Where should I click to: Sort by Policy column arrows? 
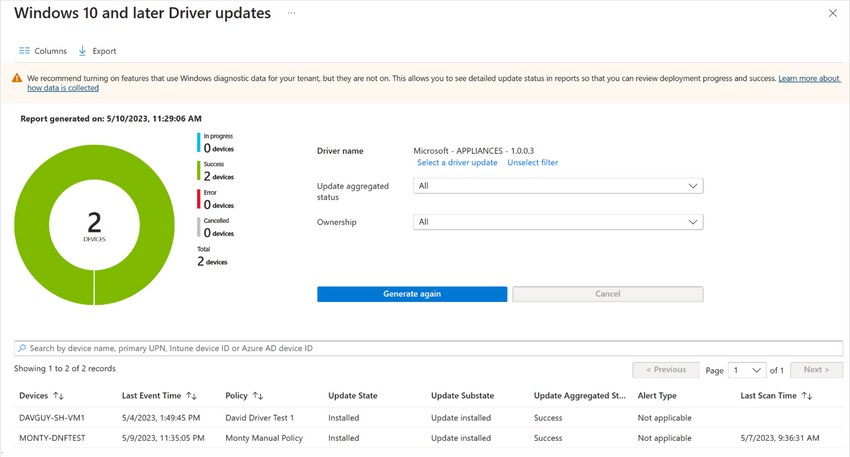[x=258, y=396]
